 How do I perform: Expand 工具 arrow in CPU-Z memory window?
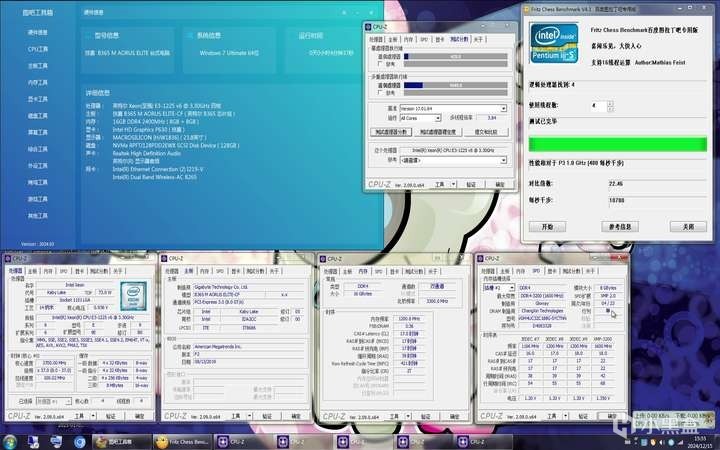coord(408,416)
